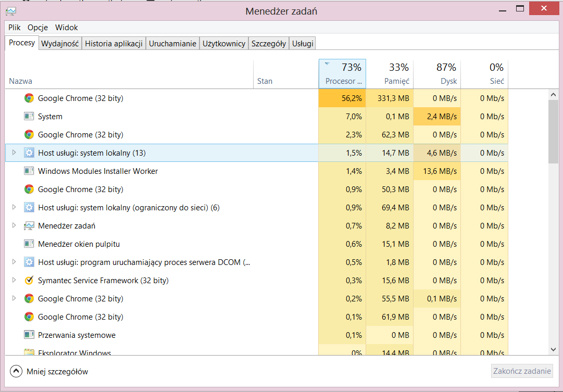Click the Symantec Service Framework icon
Viewport: 563px width, 392px height.
coord(29,281)
